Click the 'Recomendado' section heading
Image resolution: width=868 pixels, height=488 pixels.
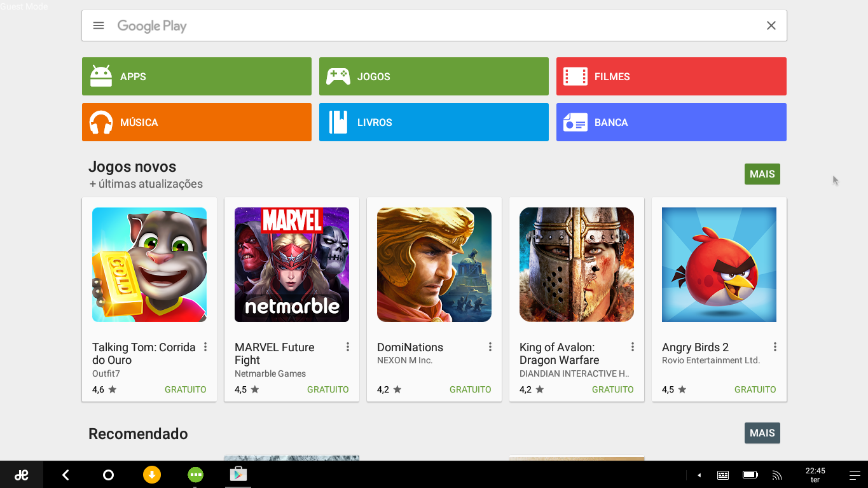(x=138, y=434)
